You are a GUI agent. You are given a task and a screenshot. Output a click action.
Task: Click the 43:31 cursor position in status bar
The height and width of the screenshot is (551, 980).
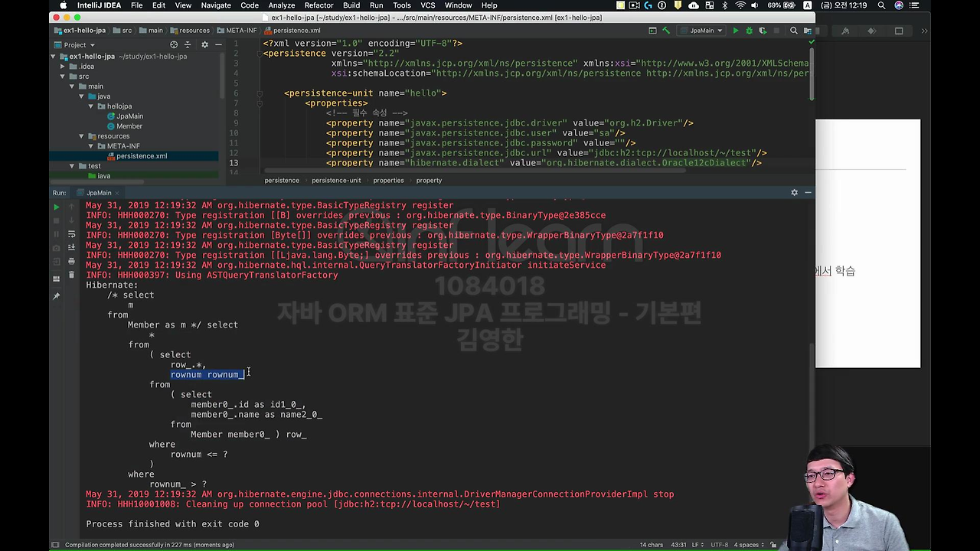pyautogui.click(x=678, y=545)
